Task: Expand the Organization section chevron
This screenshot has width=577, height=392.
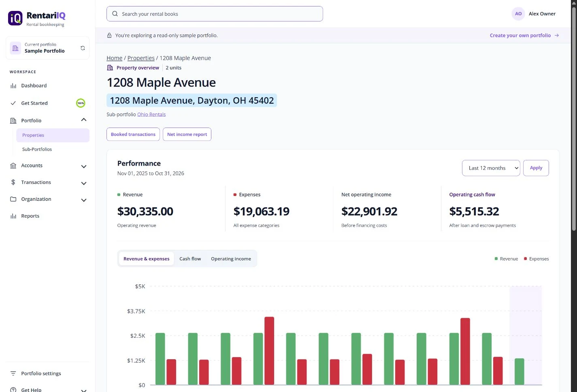Action: coord(84,200)
